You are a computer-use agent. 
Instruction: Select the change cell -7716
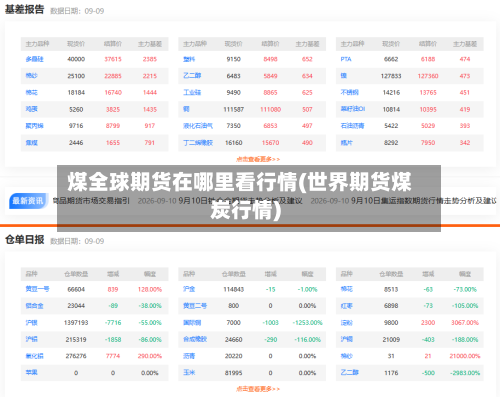(x=113, y=323)
